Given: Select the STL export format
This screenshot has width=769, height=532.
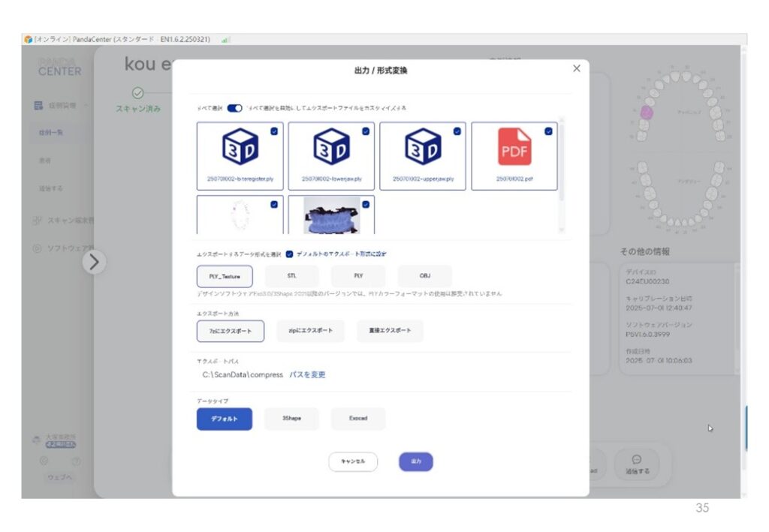Looking at the screenshot, I should [291, 276].
